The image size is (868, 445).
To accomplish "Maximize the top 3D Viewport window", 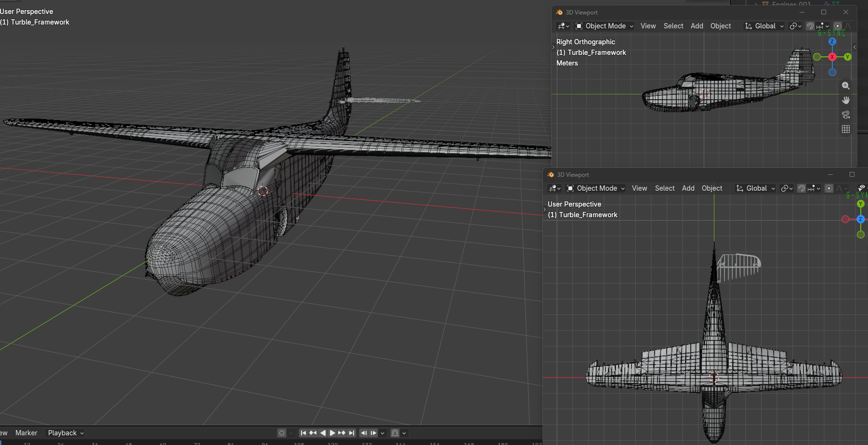I will (824, 12).
